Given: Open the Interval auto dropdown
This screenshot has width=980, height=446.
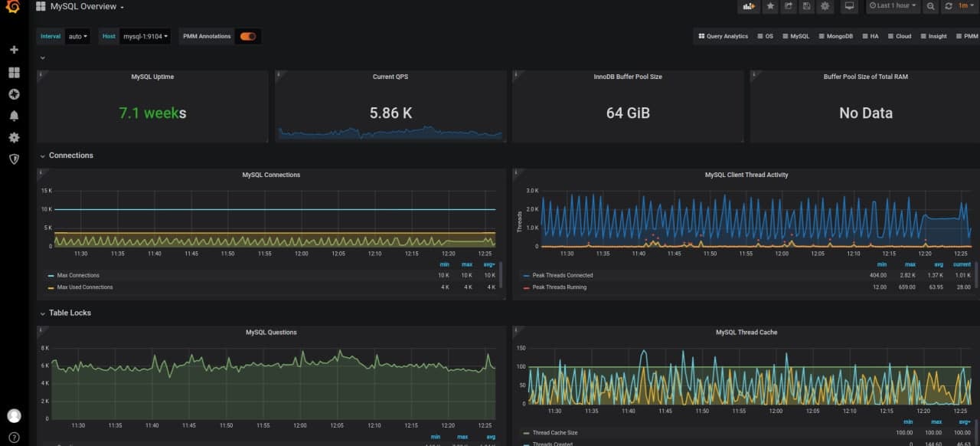Looking at the screenshot, I should click(x=77, y=36).
